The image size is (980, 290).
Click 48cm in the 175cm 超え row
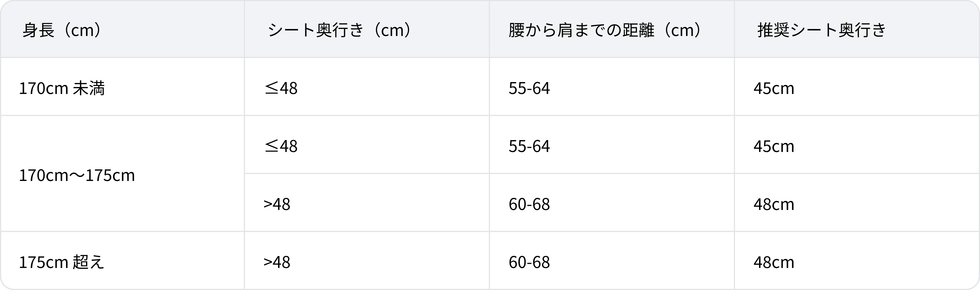(774, 262)
